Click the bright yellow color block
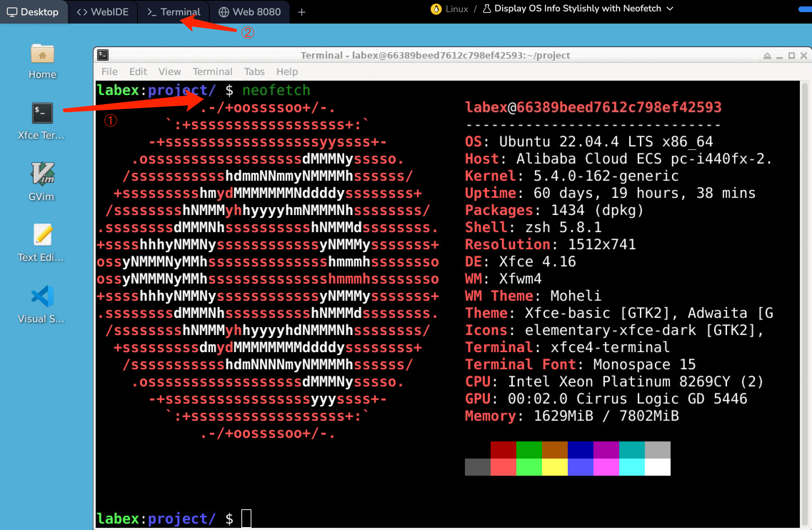Image resolution: width=812 pixels, height=530 pixels. 555,467
